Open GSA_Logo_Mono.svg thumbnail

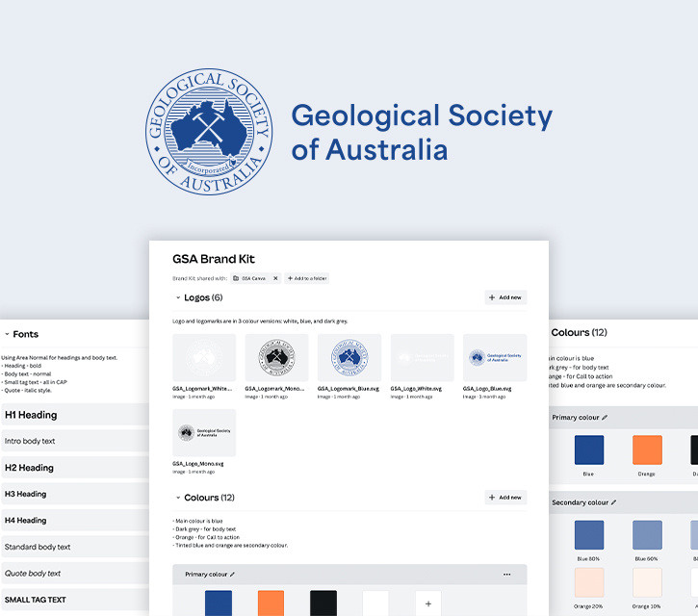point(204,432)
